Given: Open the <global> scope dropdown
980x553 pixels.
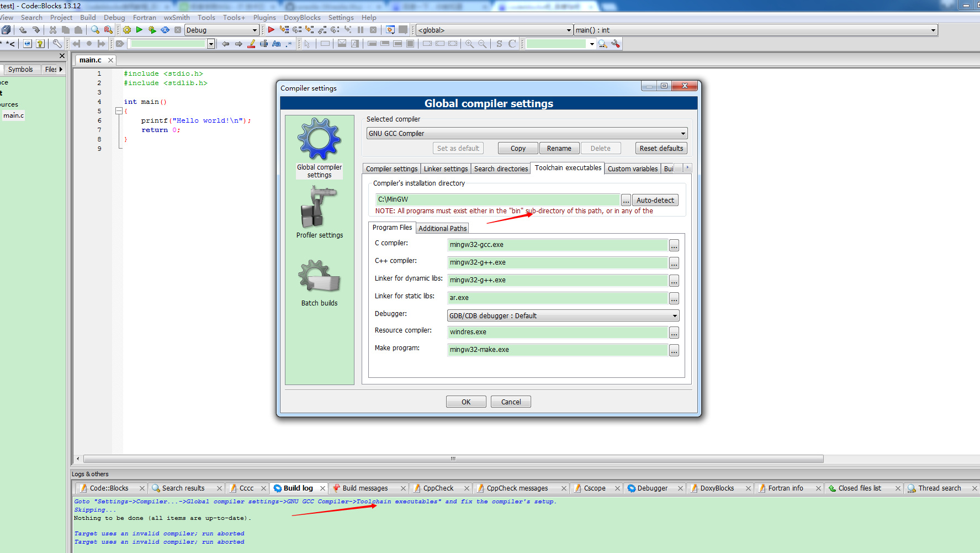Looking at the screenshot, I should (x=494, y=30).
